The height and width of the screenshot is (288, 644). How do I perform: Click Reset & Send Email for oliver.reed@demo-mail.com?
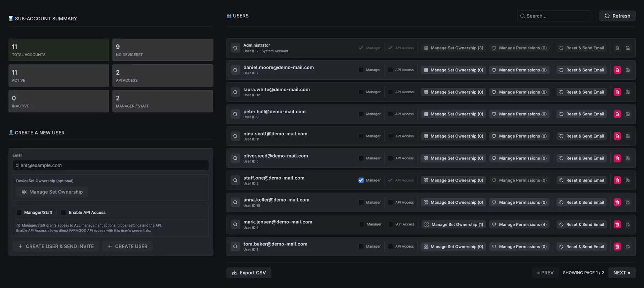pyautogui.click(x=581, y=158)
